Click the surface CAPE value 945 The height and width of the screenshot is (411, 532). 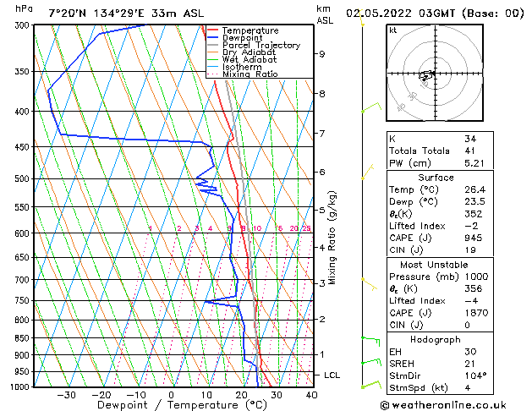(473, 238)
